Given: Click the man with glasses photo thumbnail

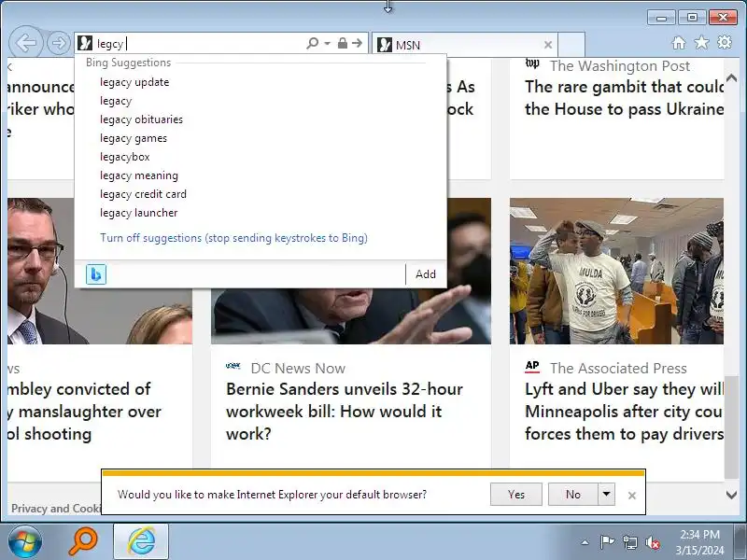Looking at the screenshot, I should point(100,271).
